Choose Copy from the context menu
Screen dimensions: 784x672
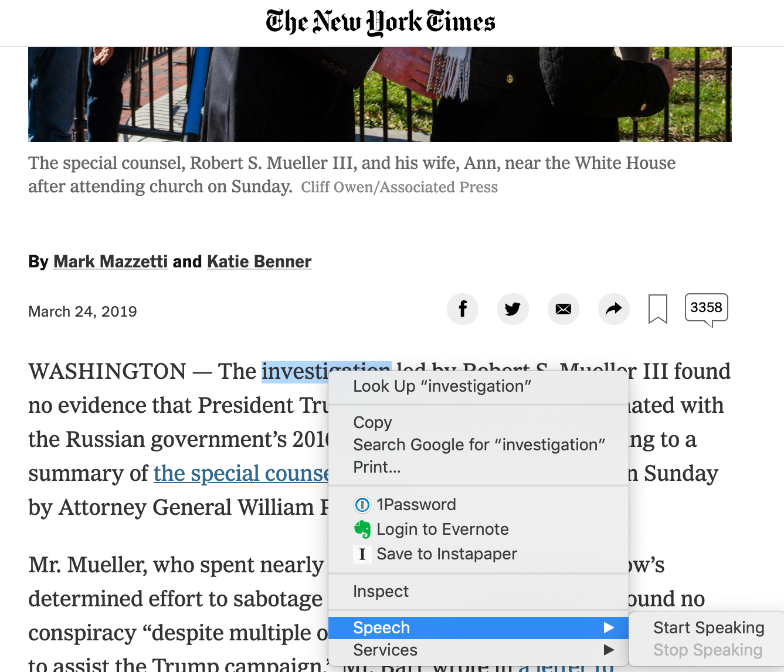373,423
